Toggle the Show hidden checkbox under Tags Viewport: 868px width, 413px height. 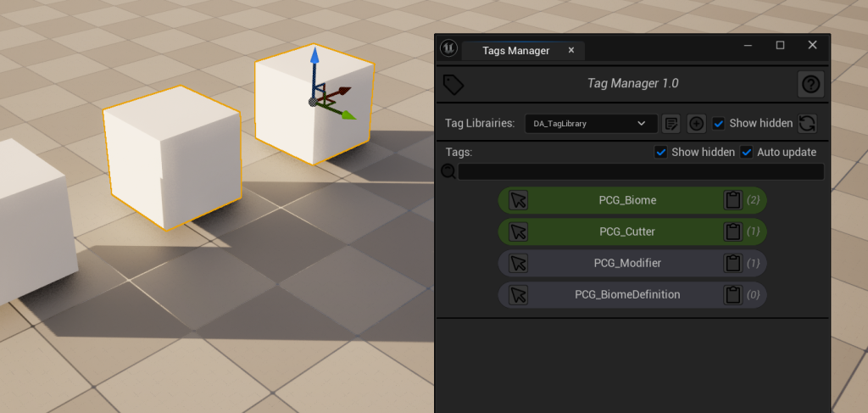tap(661, 152)
